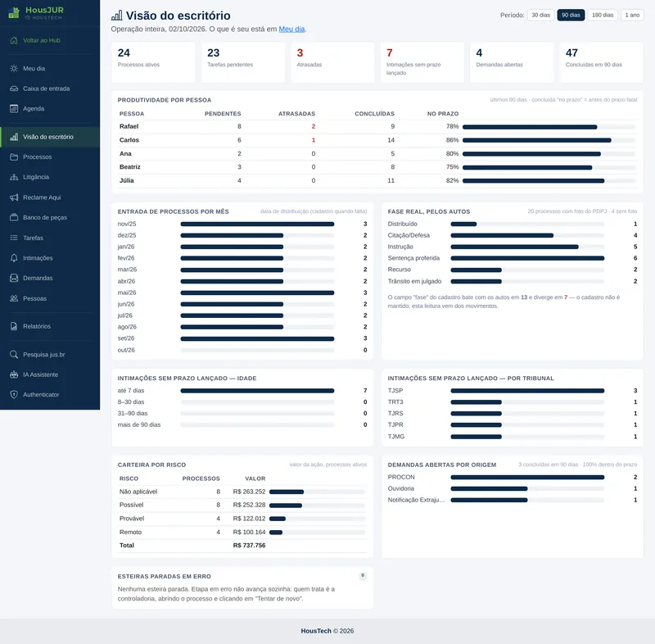Click the esteiras em erro count badge
655x644 pixels.
click(363, 576)
